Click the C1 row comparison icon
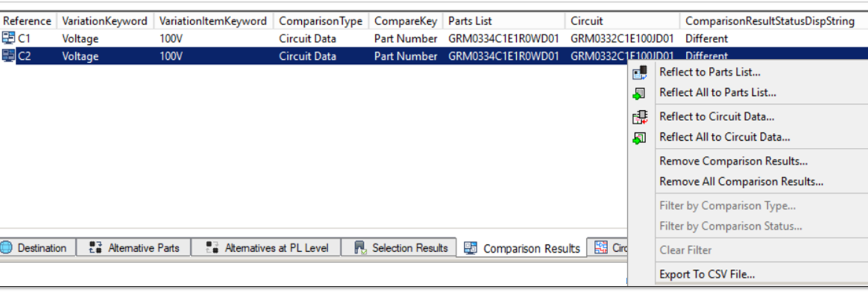 (x=9, y=39)
